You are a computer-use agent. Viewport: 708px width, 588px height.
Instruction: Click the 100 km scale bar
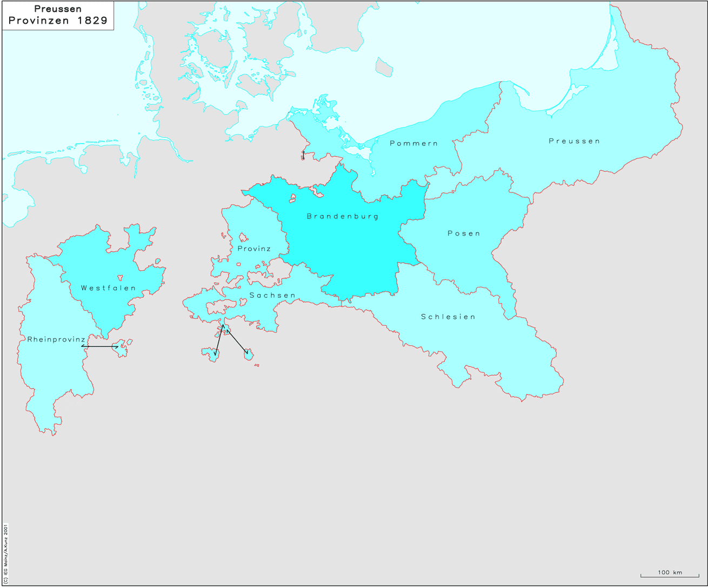[670, 574]
